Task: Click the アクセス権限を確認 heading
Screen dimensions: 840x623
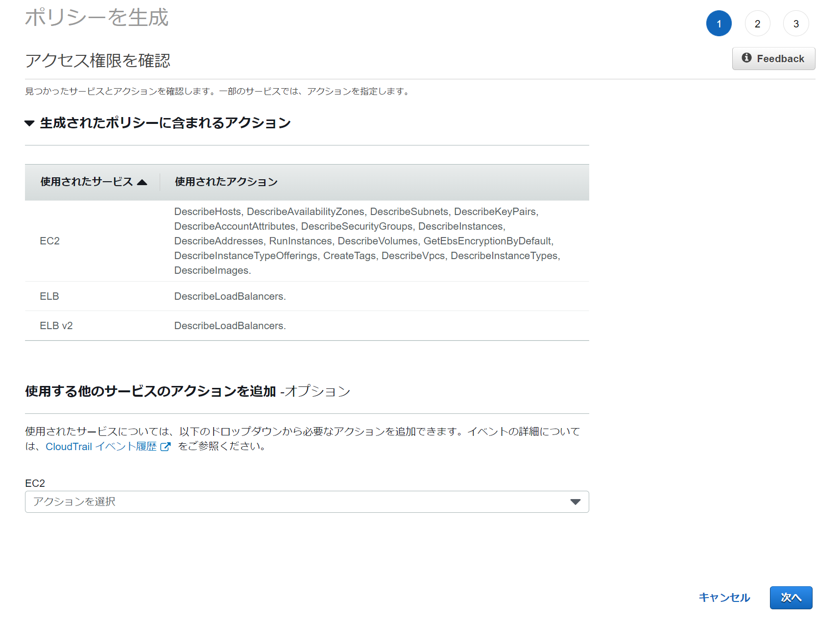Action: 97,61
